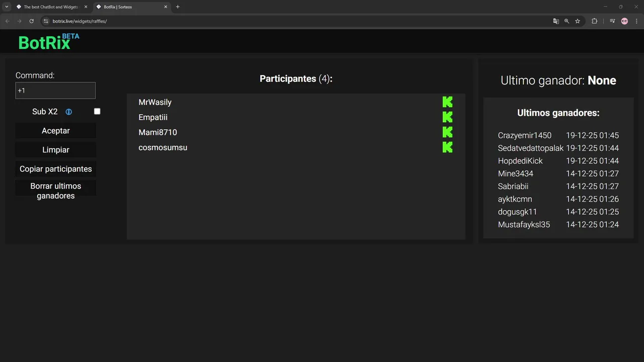Select participant Empatiii
This screenshot has height=362, width=644.
[153, 117]
